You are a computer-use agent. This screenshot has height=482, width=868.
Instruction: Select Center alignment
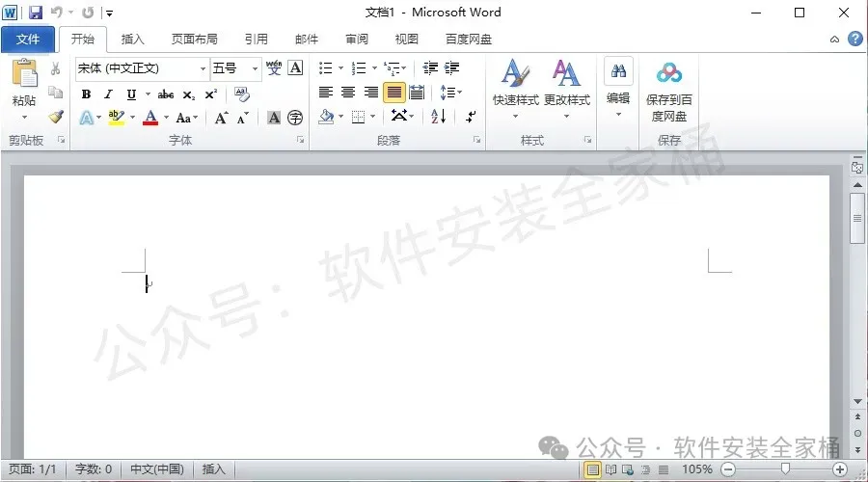tap(348, 93)
